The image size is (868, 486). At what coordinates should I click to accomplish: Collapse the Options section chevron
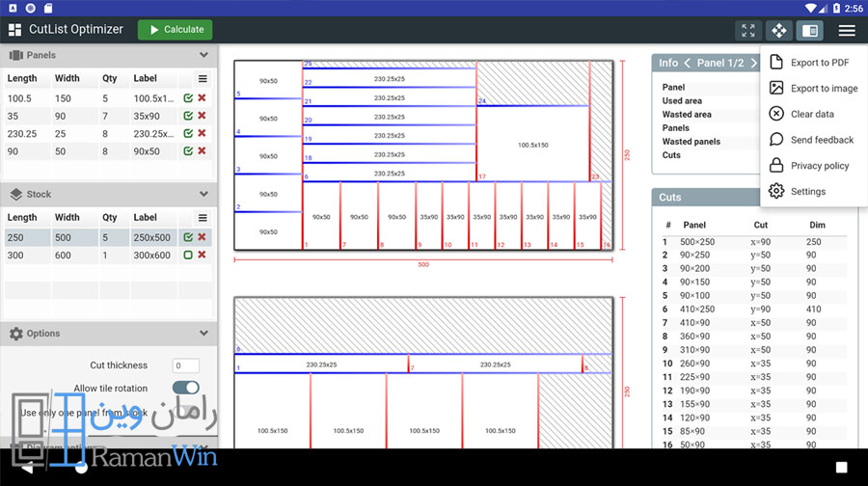[203, 334]
